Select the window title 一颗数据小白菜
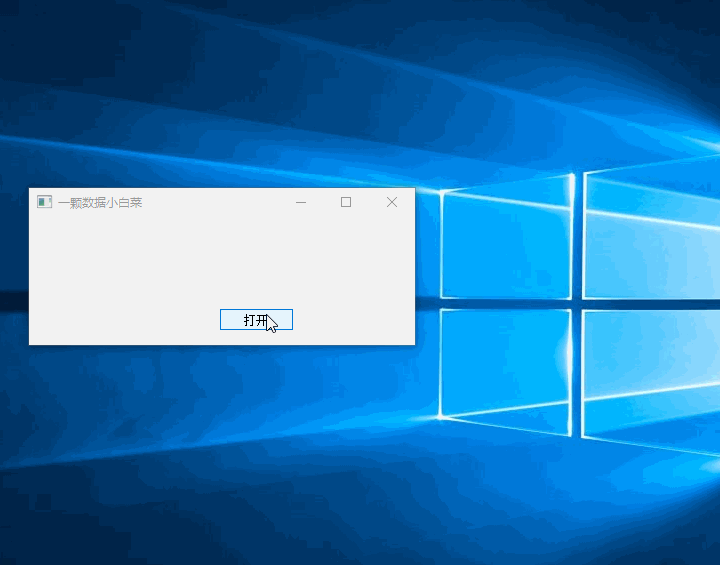This screenshot has height=565, width=720. (x=100, y=203)
